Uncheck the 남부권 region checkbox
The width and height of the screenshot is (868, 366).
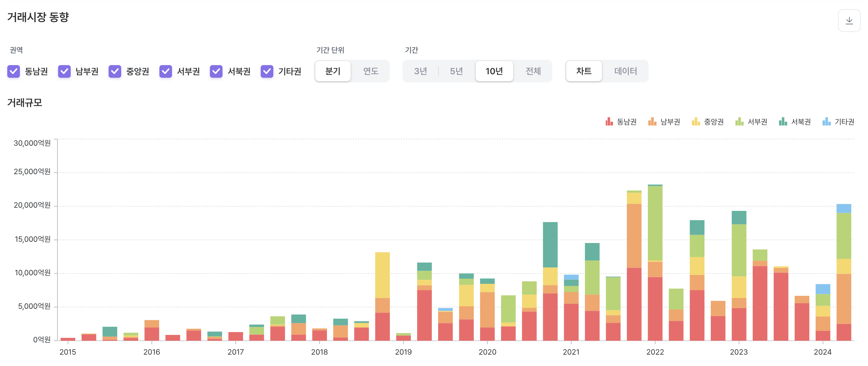click(x=64, y=71)
